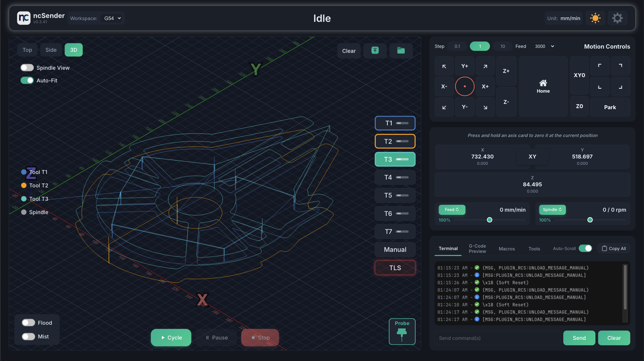The width and height of the screenshot is (644, 361).
Task: Move to the top-left corner position
Action: (600, 66)
